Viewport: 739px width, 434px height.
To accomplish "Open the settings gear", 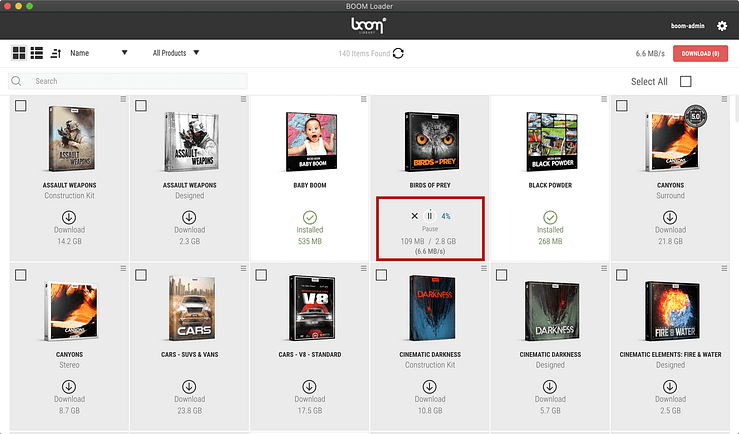I will [722, 25].
